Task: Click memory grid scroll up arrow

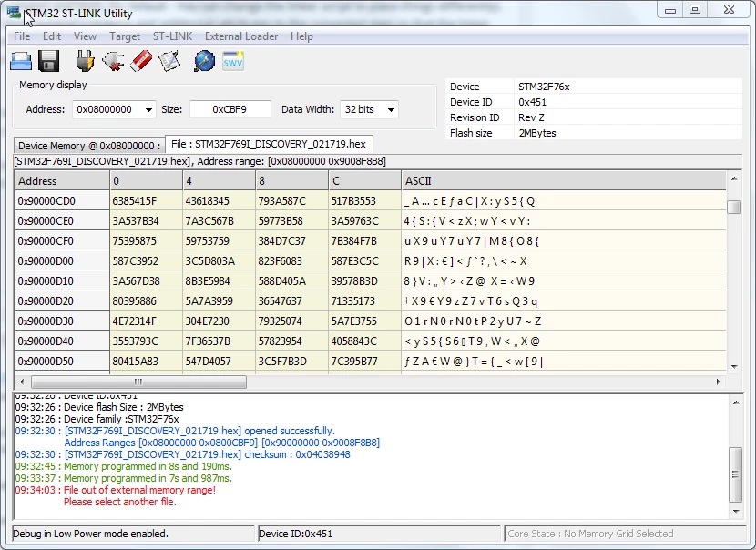Action: click(x=734, y=178)
